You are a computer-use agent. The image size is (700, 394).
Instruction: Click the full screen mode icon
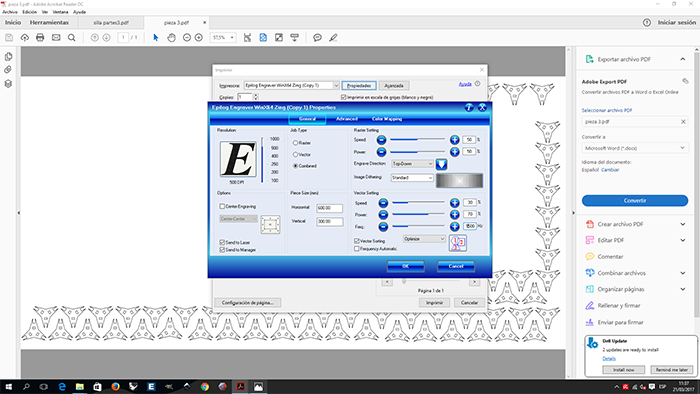pyautogui.click(x=279, y=38)
